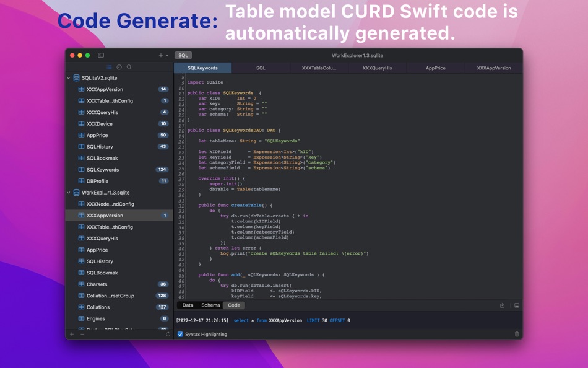Select the highlighted XXXAppVersion row with badge 1
This screenshot has width=588, height=368.
click(119, 216)
